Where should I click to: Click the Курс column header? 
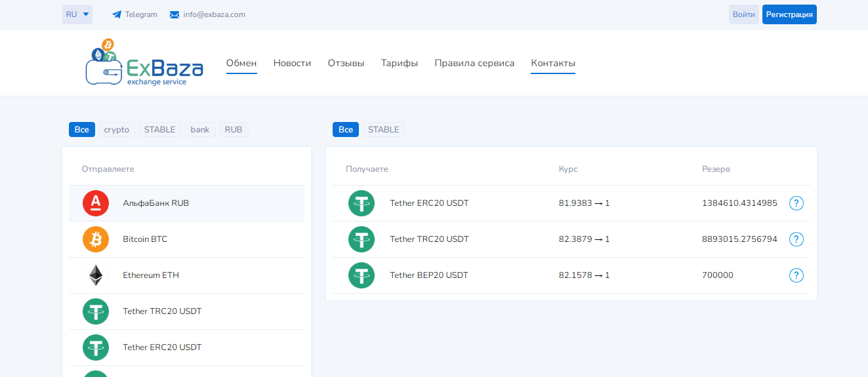pyautogui.click(x=568, y=169)
